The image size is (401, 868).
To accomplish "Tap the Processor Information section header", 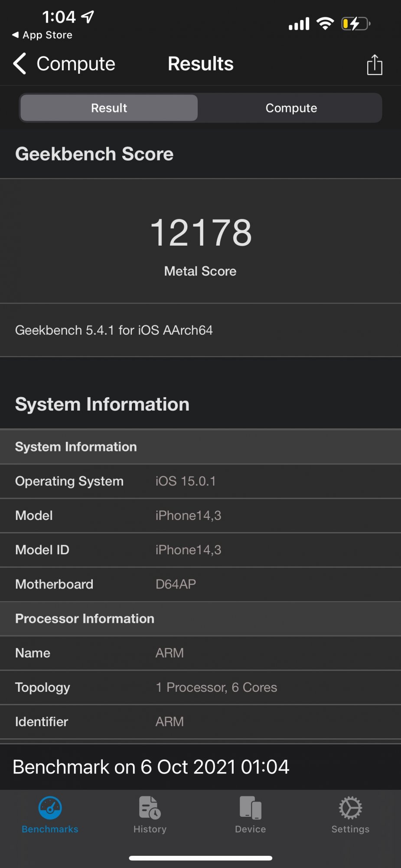I will pos(200,618).
